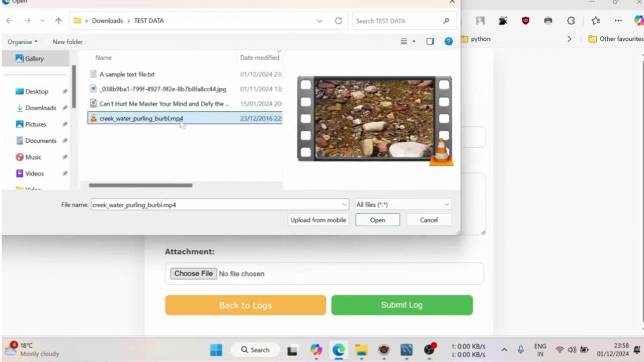Cancel the file open dialog
644x362 pixels.
(429, 220)
